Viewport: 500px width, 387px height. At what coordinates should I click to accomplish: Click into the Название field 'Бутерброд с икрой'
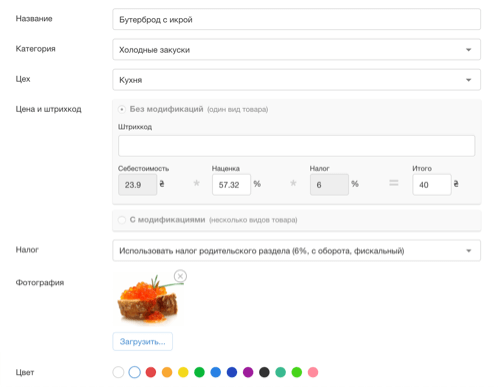coord(296,19)
